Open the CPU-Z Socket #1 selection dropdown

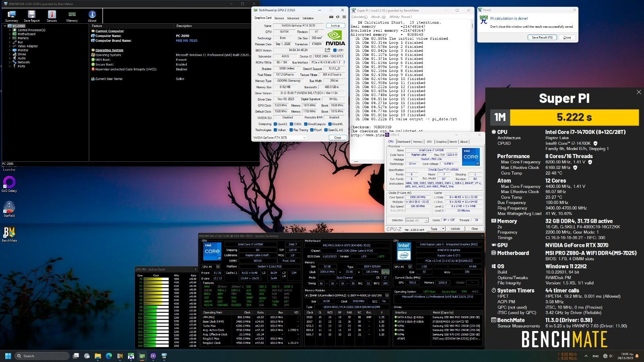[417, 220]
